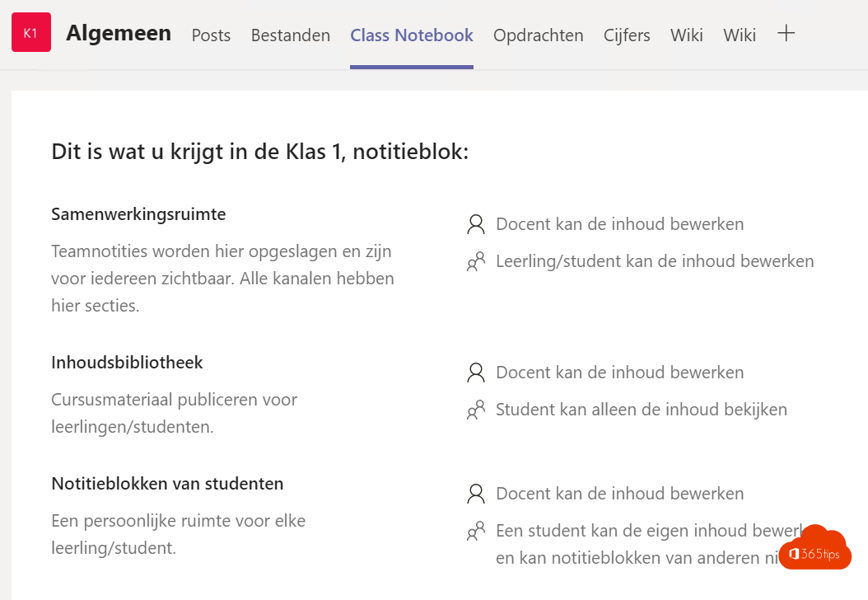This screenshot has height=600, width=868.
Task: Open the Cijfers tab
Action: coord(627,35)
